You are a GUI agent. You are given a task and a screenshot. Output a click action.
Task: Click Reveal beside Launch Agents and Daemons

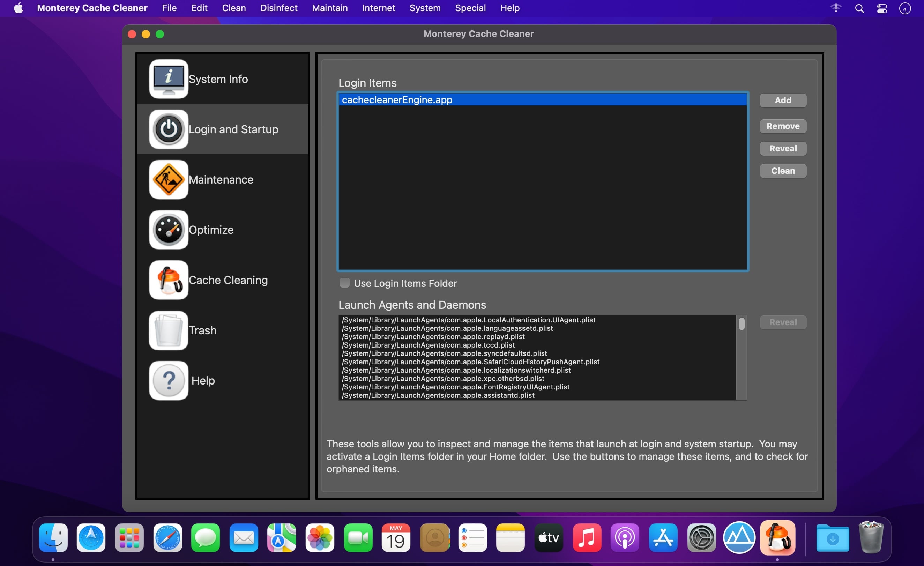[x=783, y=322]
